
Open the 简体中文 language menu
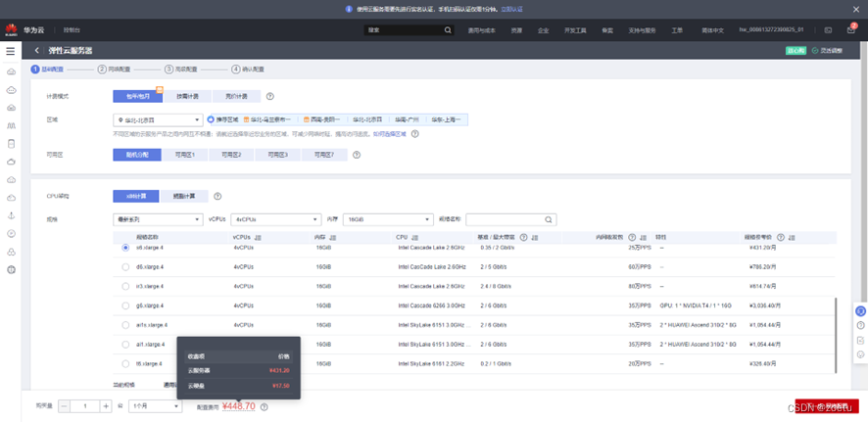[x=713, y=30]
